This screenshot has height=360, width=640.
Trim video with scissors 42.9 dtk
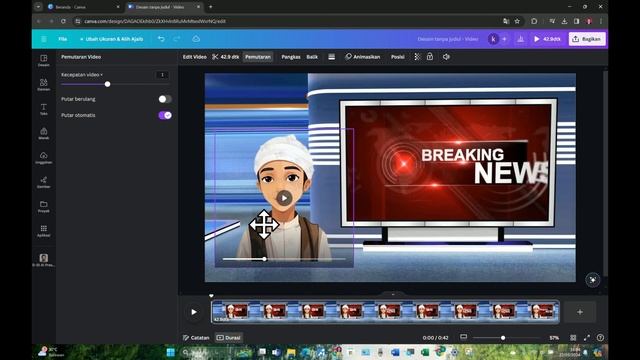225,57
